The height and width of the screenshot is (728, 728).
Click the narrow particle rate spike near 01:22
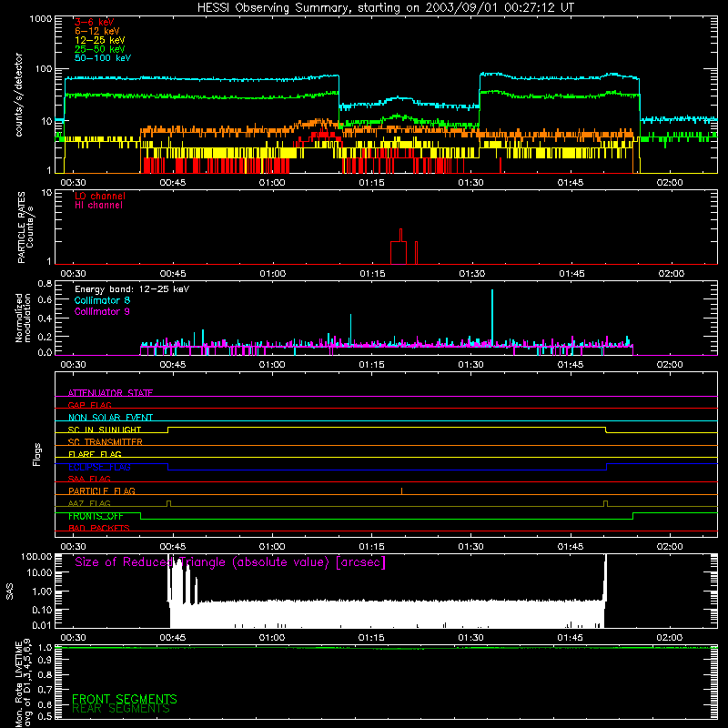click(416, 252)
